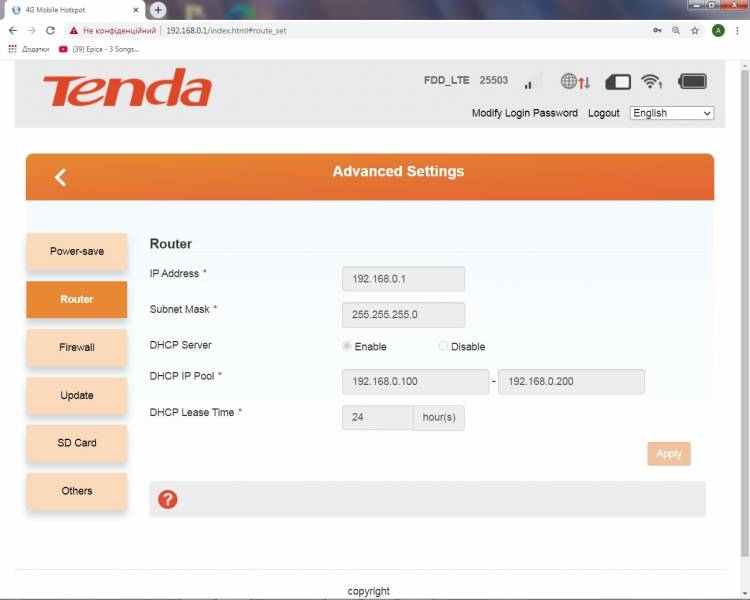Click the 25503 operator code text
This screenshot has height=600, width=750.
pos(494,80)
